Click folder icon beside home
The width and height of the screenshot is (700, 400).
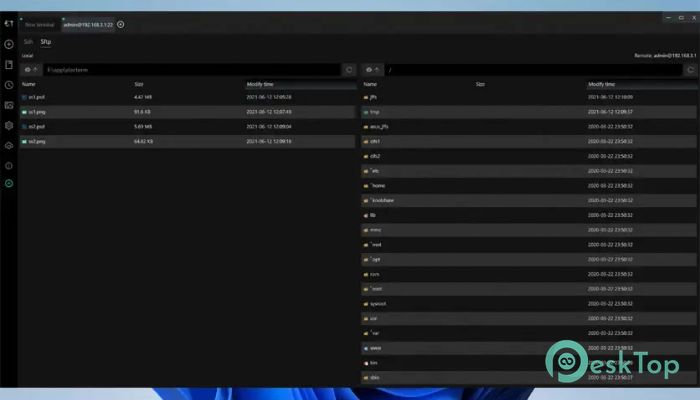coord(366,186)
